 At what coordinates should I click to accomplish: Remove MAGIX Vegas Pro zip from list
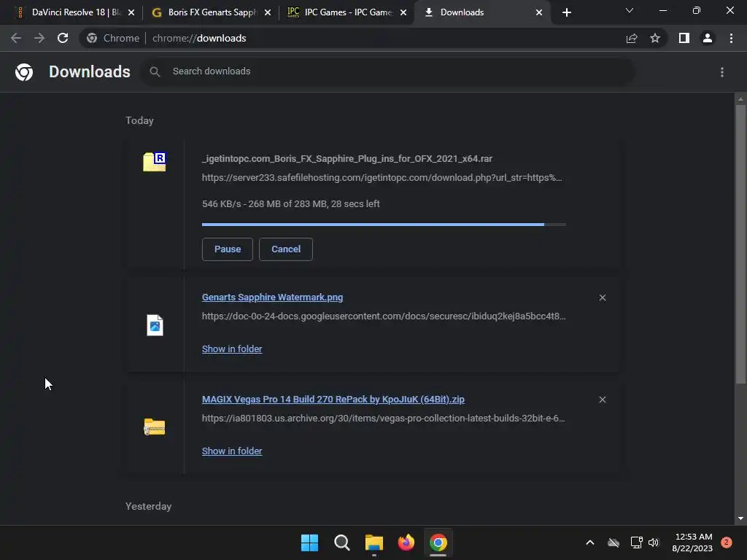[603, 400]
